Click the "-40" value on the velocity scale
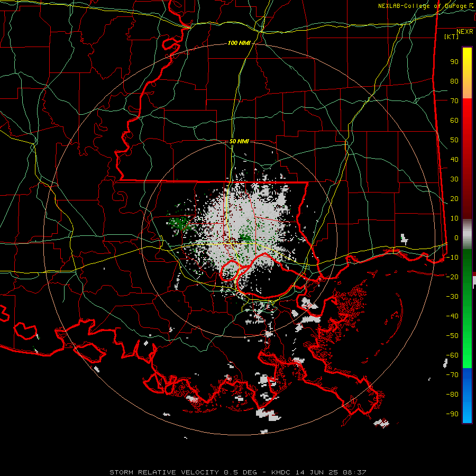 point(452,316)
